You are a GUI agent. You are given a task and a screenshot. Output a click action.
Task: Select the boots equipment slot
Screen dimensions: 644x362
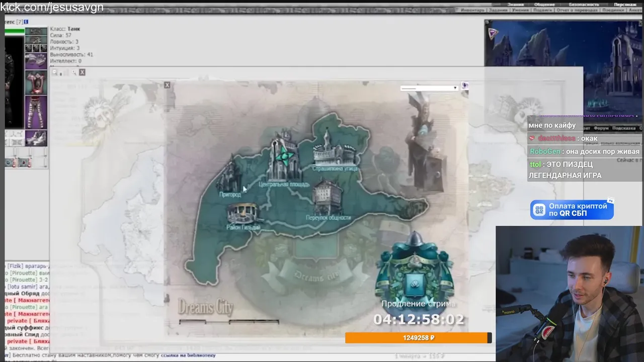click(x=36, y=138)
